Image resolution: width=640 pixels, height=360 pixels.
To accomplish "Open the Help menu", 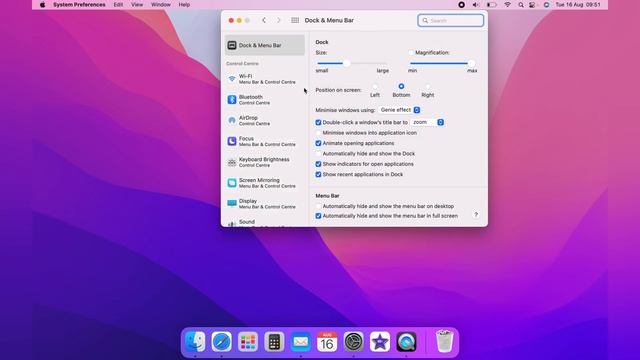I will pyautogui.click(x=184, y=5).
